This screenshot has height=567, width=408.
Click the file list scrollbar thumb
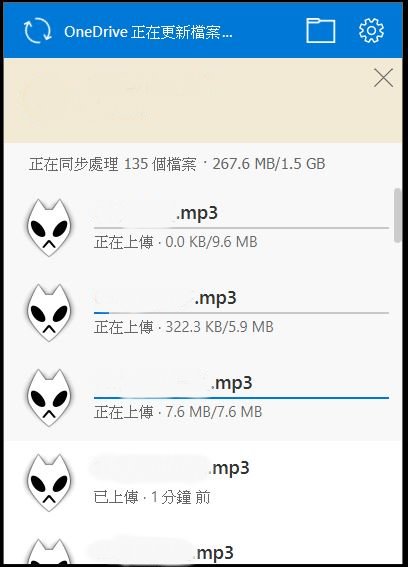tap(398, 215)
